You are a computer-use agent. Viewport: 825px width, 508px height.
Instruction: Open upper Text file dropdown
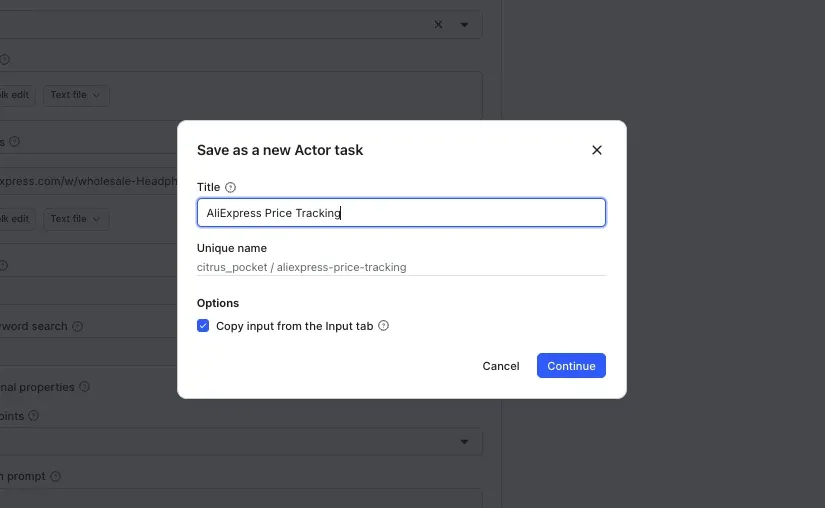pyautogui.click(x=76, y=95)
